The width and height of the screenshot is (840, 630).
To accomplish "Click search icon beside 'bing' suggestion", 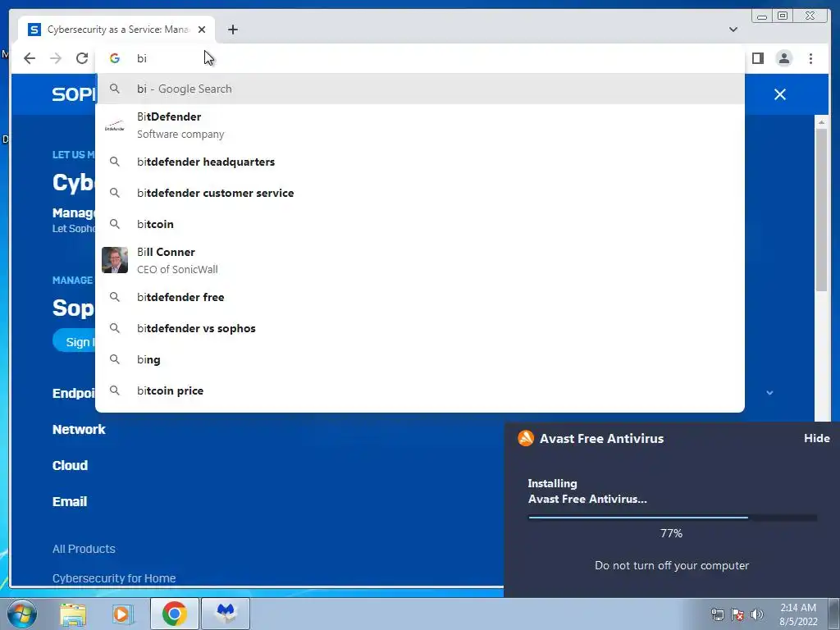I will point(115,359).
